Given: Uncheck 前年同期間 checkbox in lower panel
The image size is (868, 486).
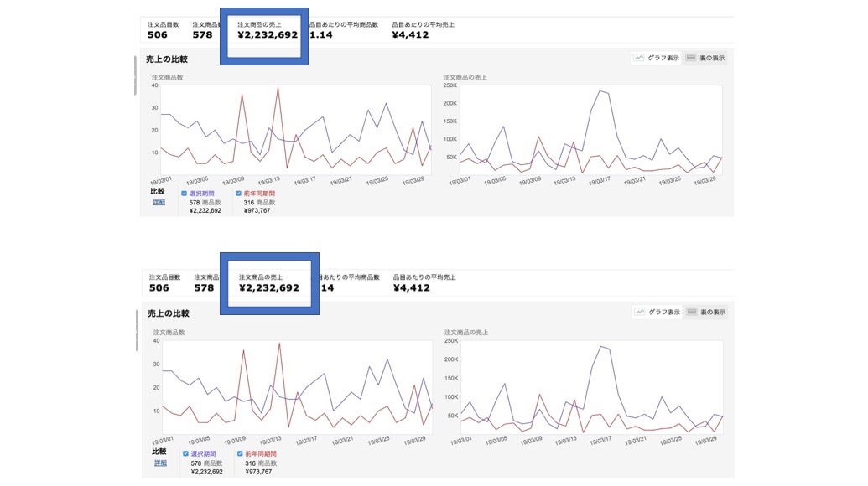Looking at the screenshot, I should click(240, 453).
